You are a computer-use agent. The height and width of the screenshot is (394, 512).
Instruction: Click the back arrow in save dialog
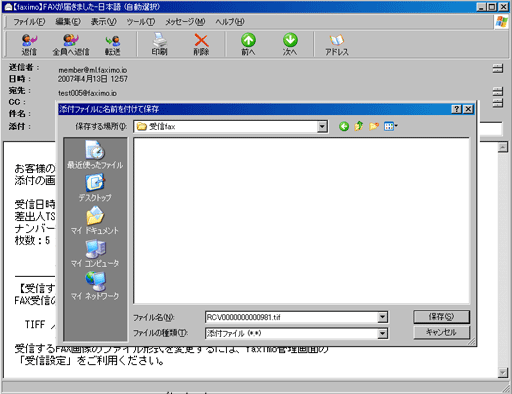click(344, 126)
